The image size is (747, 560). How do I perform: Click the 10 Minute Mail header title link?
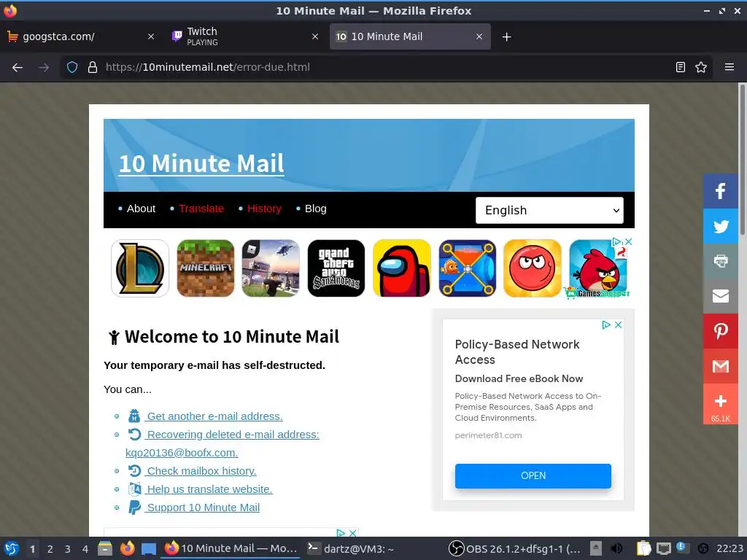[201, 163]
